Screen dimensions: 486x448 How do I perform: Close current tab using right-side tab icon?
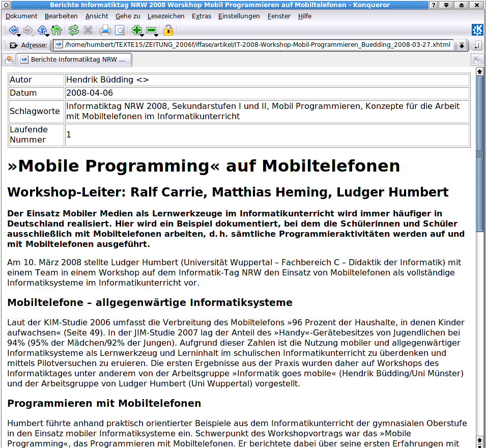pyautogui.click(x=477, y=60)
